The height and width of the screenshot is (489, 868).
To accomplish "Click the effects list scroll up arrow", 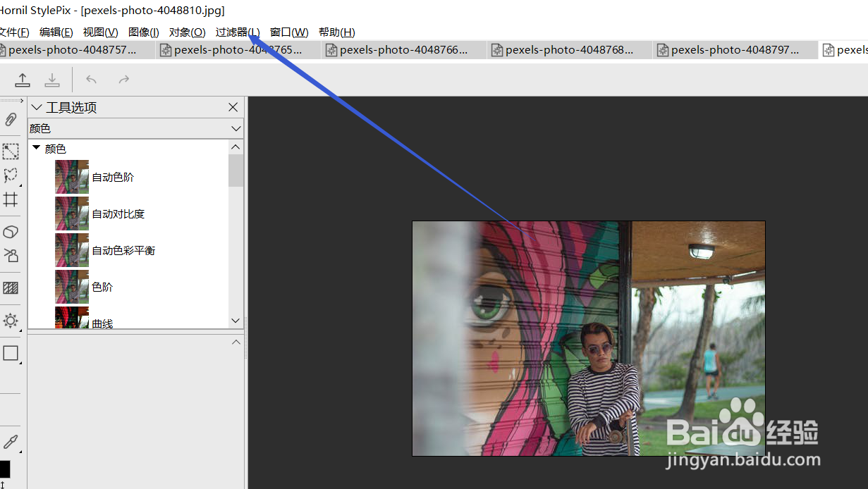I will tap(236, 147).
